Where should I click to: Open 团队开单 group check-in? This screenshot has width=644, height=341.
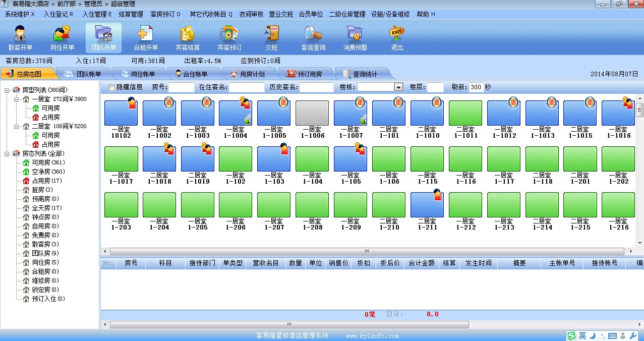tap(104, 38)
